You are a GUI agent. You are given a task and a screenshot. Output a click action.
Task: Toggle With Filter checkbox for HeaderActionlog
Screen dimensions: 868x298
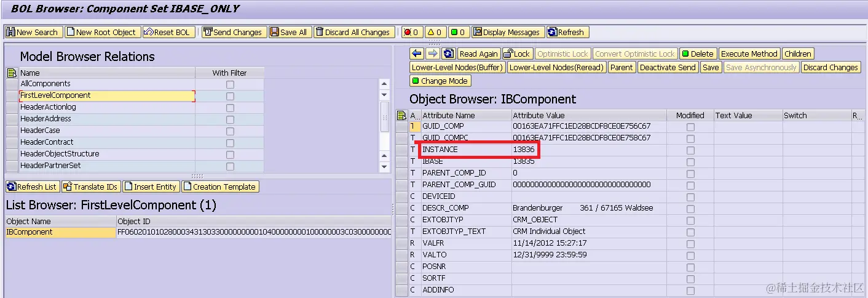pyautogui.click(x=230, y=108)
